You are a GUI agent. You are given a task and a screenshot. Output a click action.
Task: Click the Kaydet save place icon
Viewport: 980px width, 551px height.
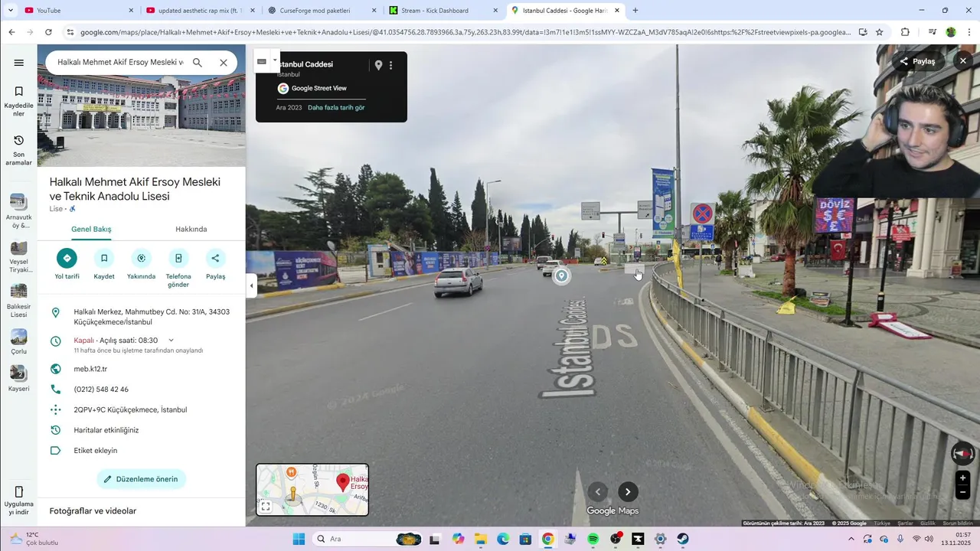point(104,259)
